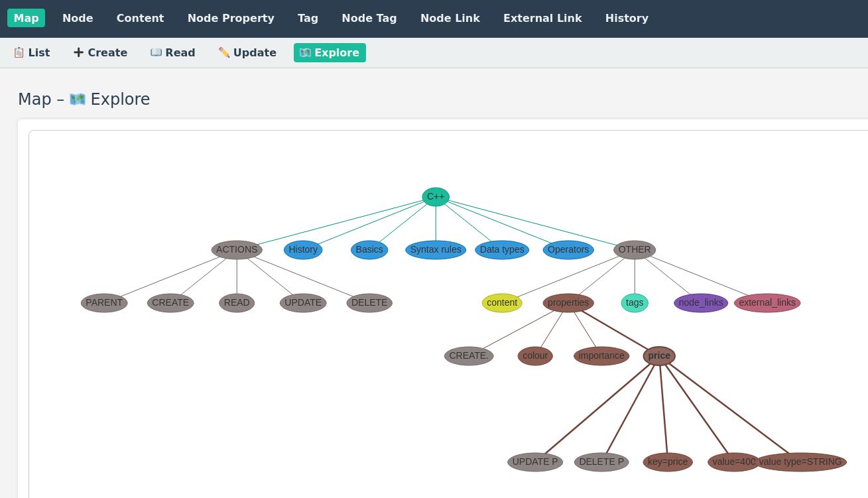Switch to the Node tab
The image size is (868, 498).
pyautogui.click(x=78, y=18)
